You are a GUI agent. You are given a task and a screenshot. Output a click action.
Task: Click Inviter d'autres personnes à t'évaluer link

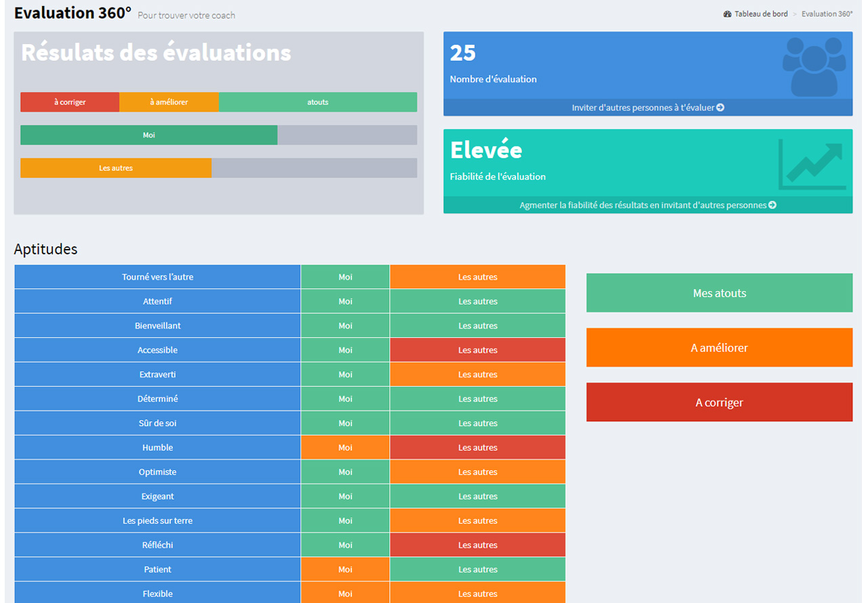click(x=648, y=107)
